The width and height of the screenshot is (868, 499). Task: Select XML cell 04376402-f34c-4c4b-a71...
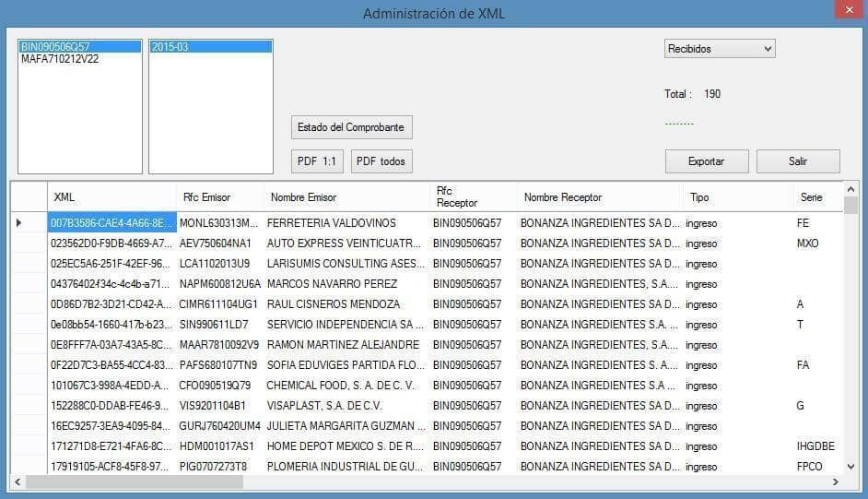coord(111,284)
